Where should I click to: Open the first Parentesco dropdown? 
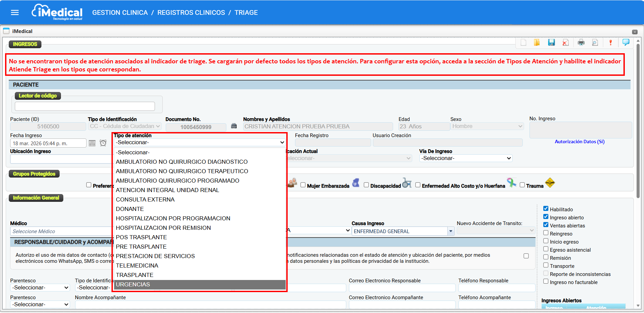(x=40, y=288)
